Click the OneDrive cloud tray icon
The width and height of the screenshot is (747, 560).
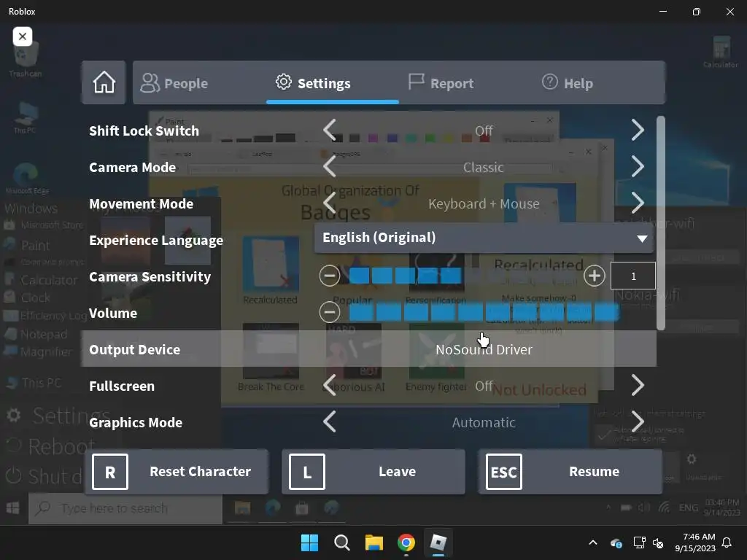(x=616, y=542)
